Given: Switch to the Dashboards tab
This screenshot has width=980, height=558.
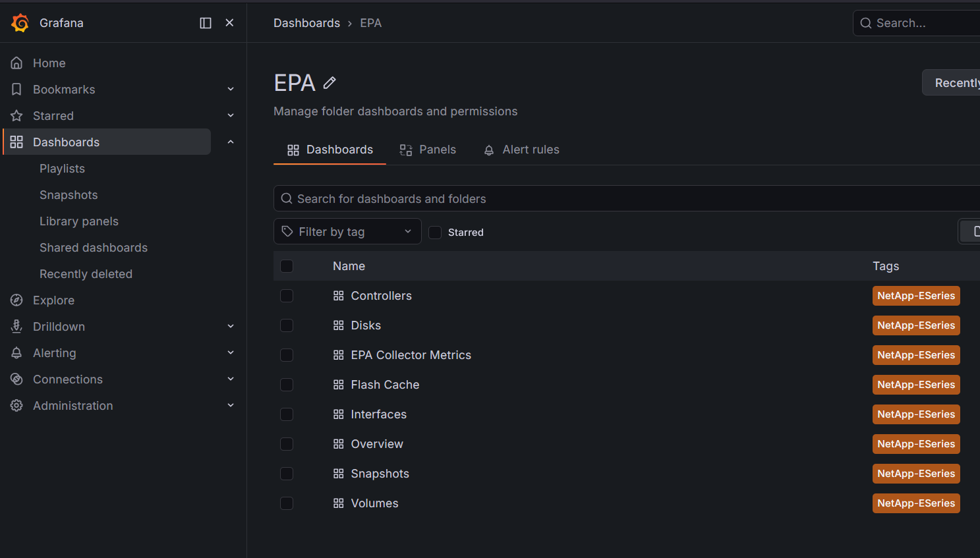Looking at the screenshot, I should click(x=330, y=150).
